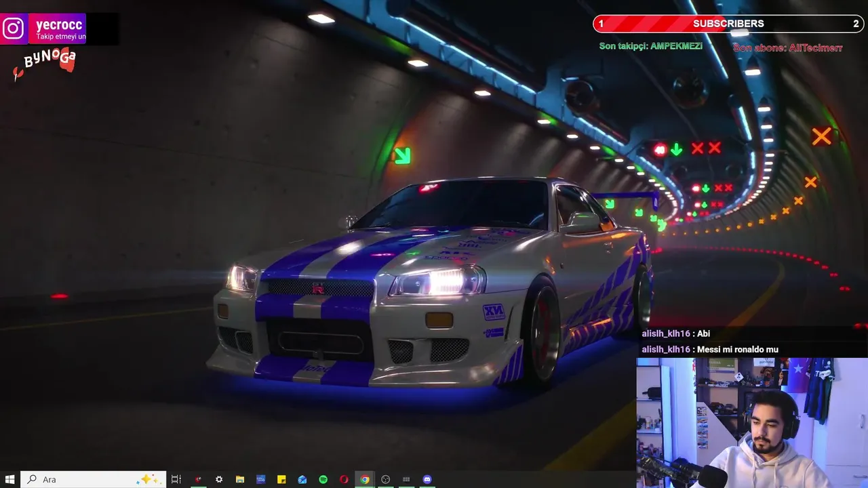Open Task View from the taskbar
Screen dimensions: 868x488
(x=176, y=479)
